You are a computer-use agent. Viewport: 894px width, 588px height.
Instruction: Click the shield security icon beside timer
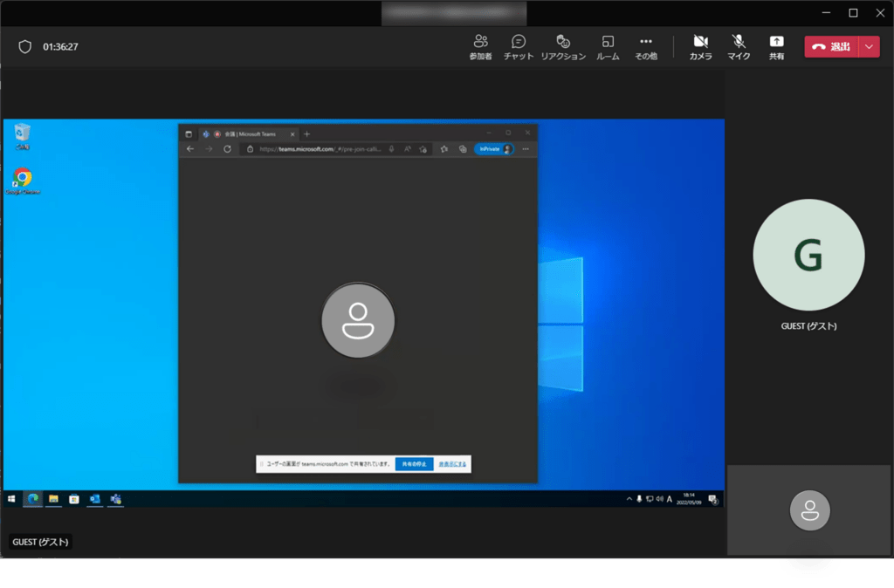click(25, 47)
